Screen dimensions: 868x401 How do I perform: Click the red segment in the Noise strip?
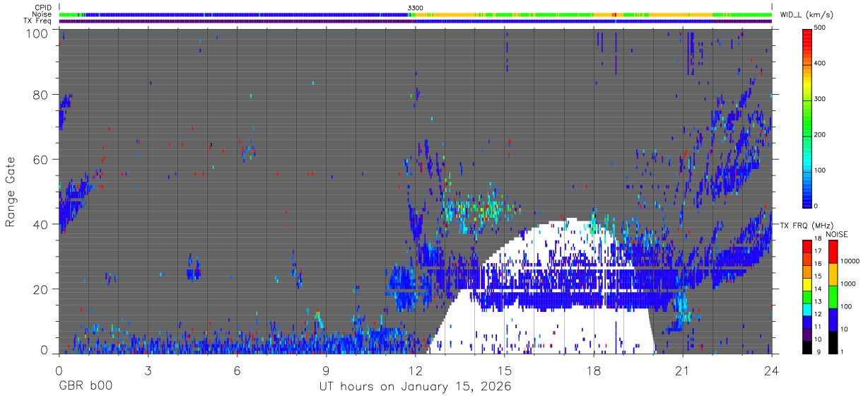(614, 14)
